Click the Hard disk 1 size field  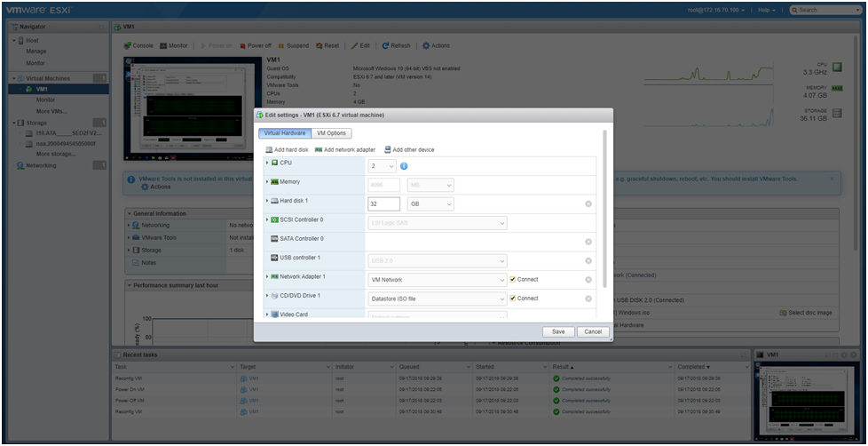click(x=383, y=203)
